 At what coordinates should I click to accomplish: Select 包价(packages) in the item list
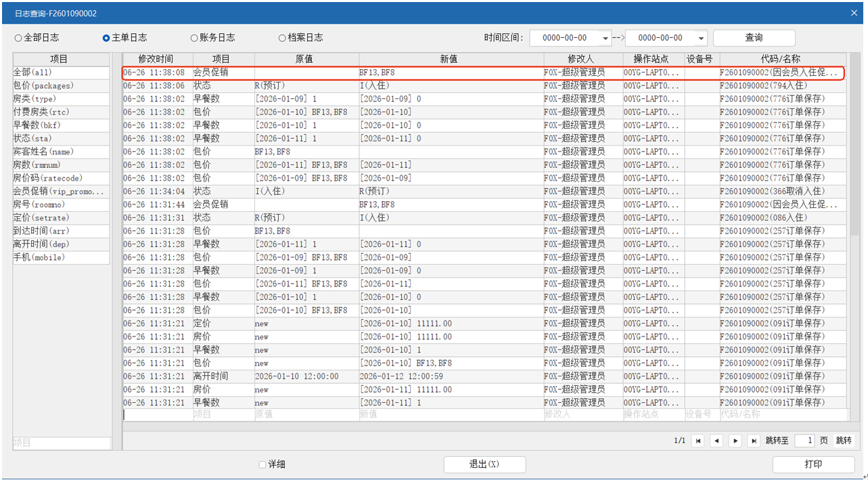[61, 86]
